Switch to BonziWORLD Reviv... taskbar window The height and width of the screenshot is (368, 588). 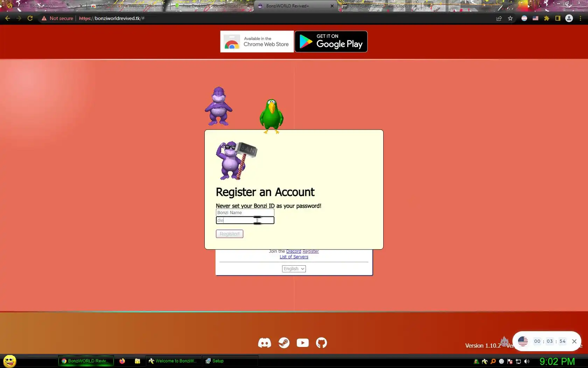coord(86,361)
